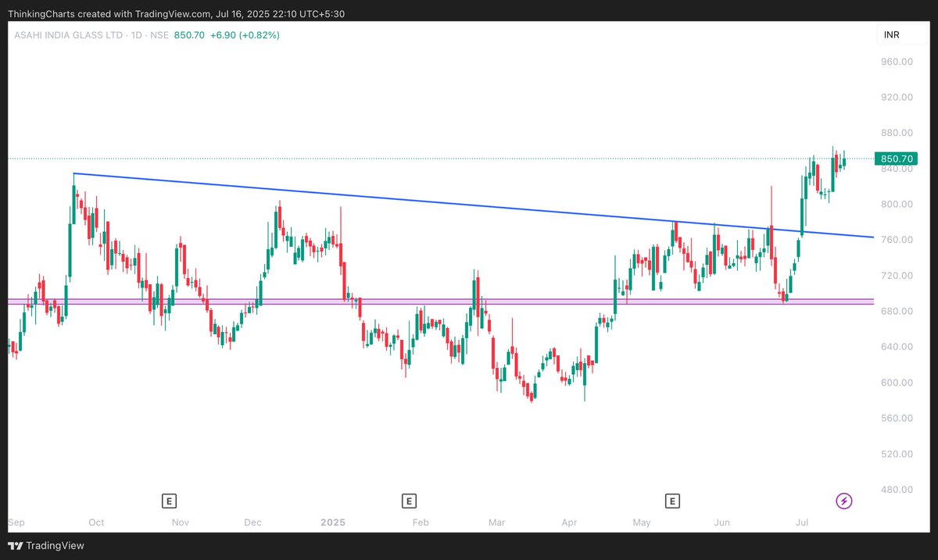Screen dimensions: 938x560
Task: Click the 850.70 last price in the legend
Action: [189, 35]
